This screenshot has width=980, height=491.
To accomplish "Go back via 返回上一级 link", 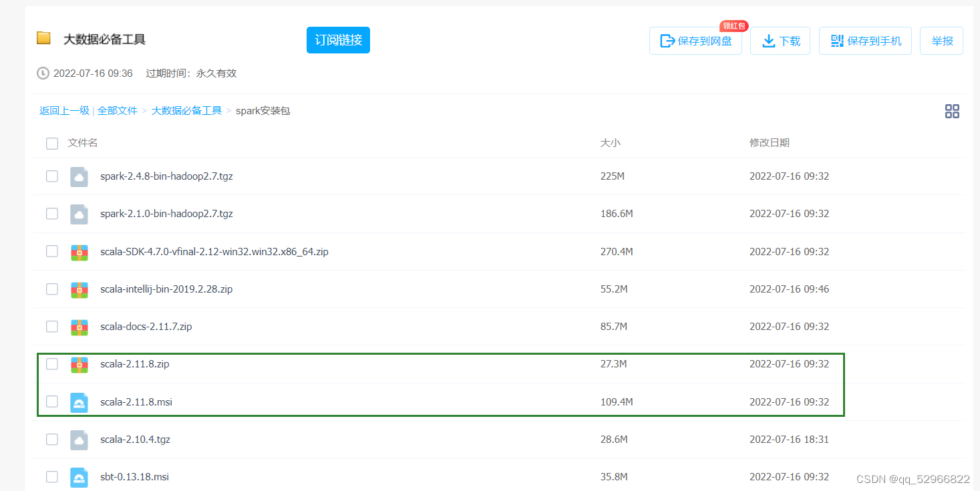I will [64, 111].
